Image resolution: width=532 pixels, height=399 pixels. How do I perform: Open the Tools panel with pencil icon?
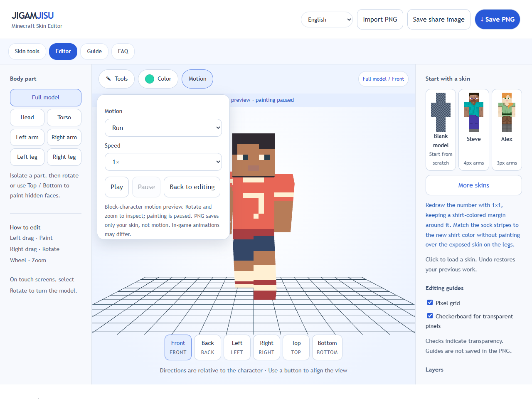click(116, 79)
